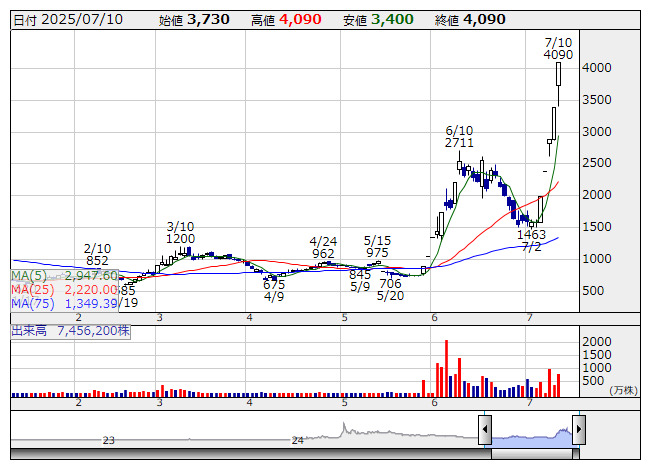Click the 24 year marker in the navigator
The width and height of the screenshot is (653, 470).
[x=297, y=440]
